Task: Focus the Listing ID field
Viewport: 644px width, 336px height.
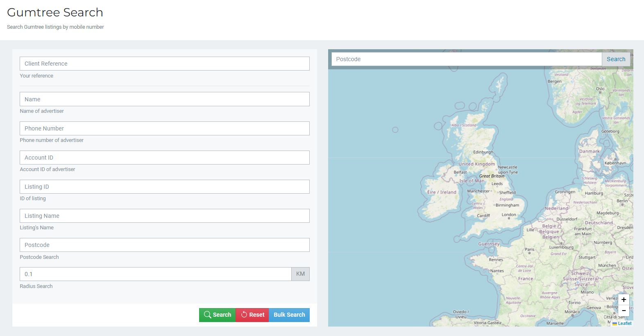Action: click(x=165, y=187)
